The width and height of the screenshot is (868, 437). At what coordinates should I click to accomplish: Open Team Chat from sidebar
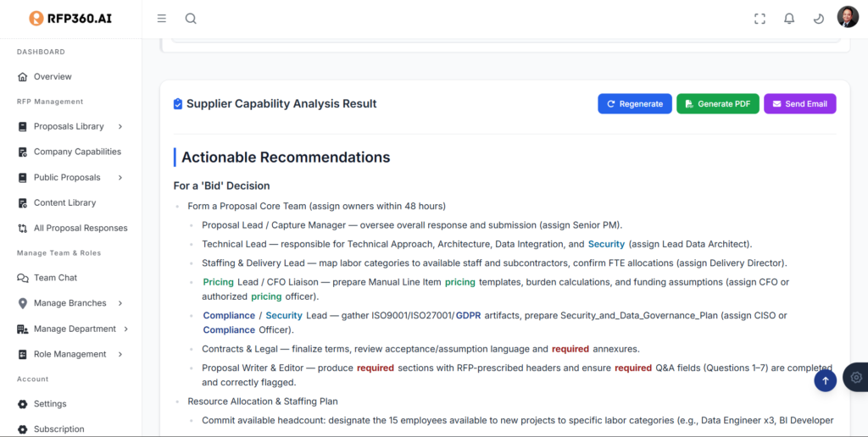[x=55, y=278]
